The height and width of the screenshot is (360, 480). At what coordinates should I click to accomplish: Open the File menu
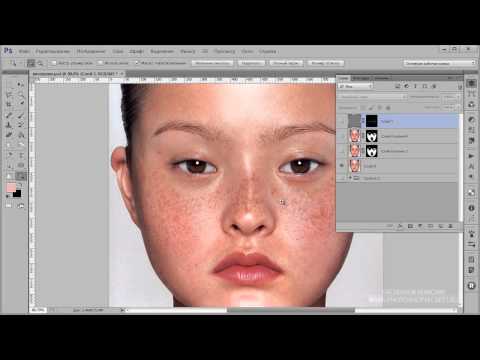pos(24,51)
